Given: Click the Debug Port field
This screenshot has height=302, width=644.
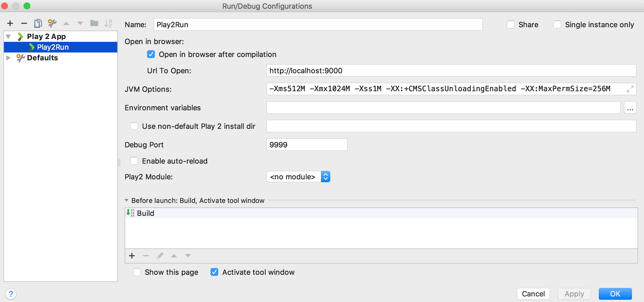Looking at the screenshot, I should coord(307,145).
